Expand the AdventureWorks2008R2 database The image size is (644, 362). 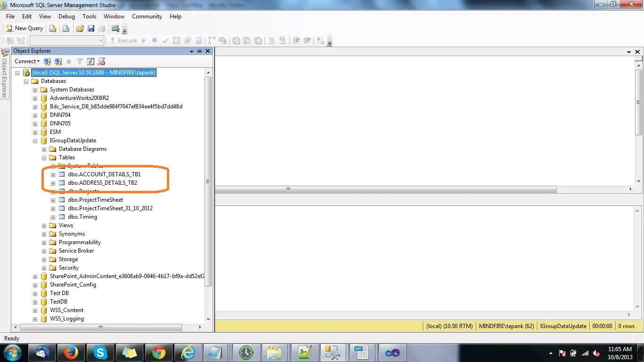[35, 99]
